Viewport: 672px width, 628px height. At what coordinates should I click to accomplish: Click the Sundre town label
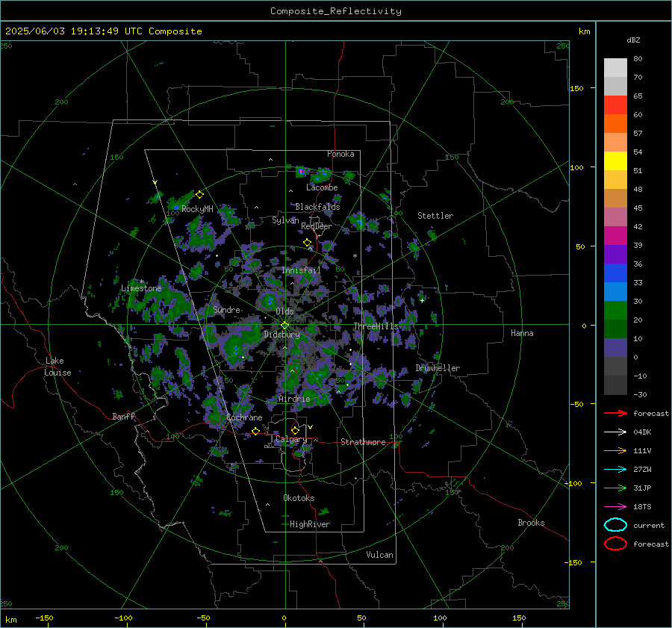pyautogui.click(x=227, y=309)
